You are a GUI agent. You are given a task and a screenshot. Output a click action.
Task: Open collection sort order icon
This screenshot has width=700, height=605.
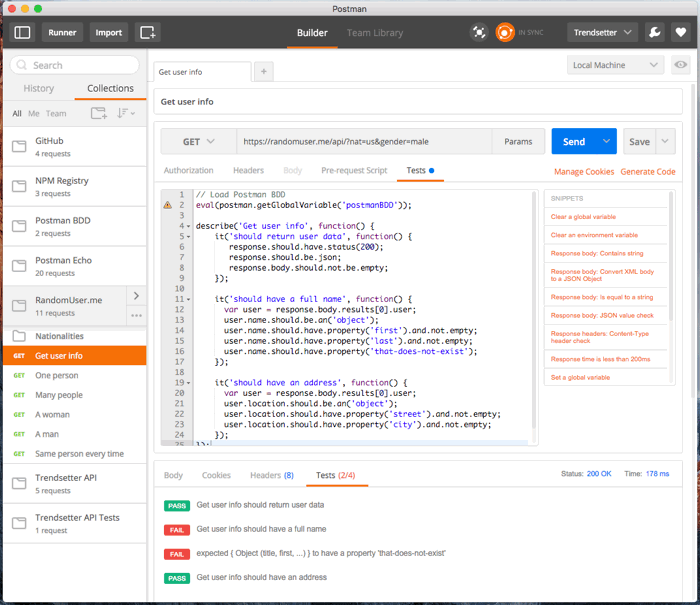pos(125,113)
